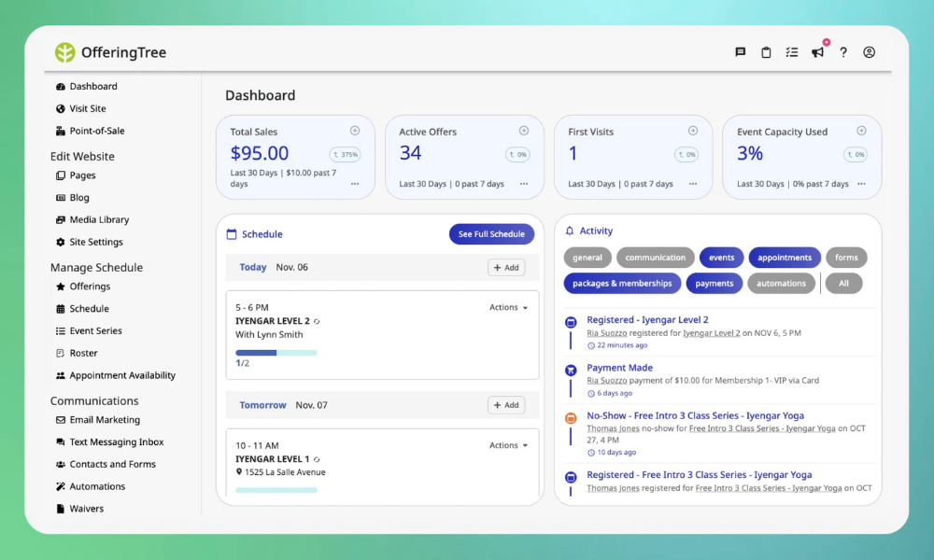The image size is (934, 560).
Task: Open Actions dropdown for Iyengar Level 1
Action: 508,445
